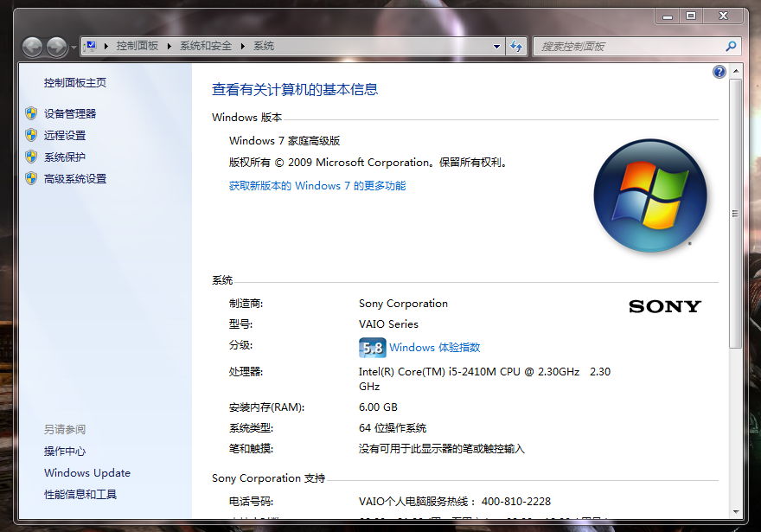Image resolution: width=761 pixels, height=532 pixels.
Task: Click the refresh button beside address bar
Action: tap(516, 47)
